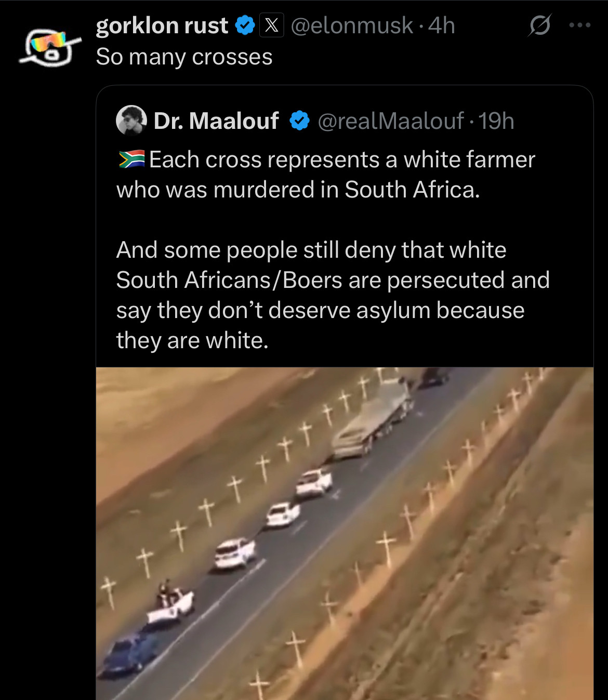Play the aerial road crosses video
This screenshot has height=700, width=608.
[345, 534]
